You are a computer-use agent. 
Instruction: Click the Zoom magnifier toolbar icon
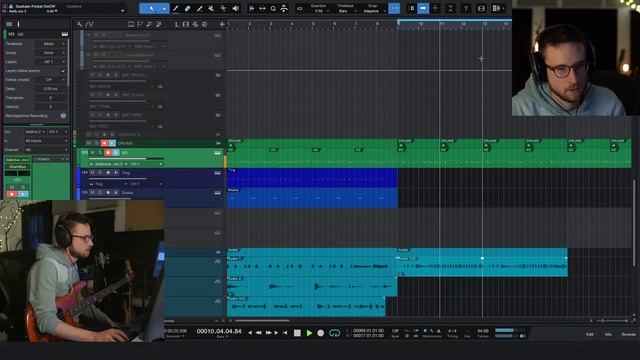click(273, 9)
